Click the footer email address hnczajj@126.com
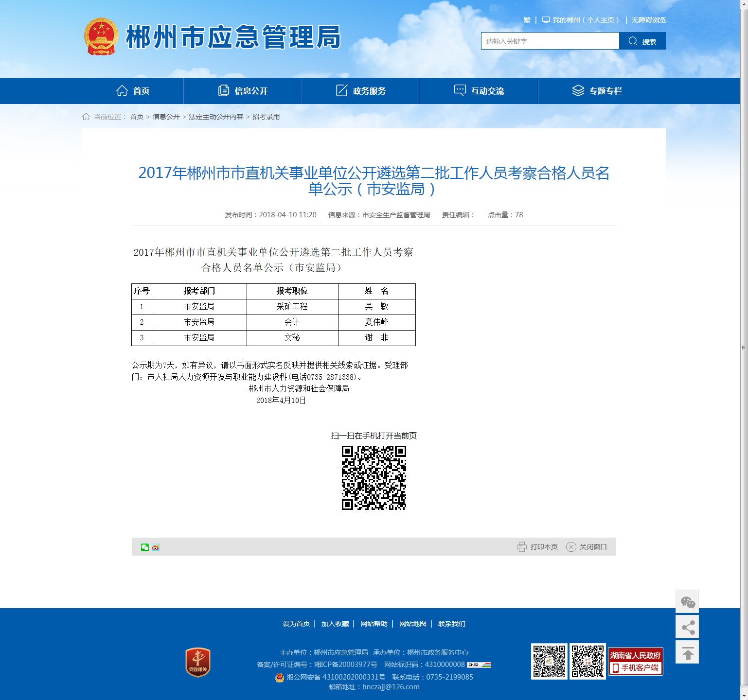Viewport: 748px width, 700px height. coord(391,687)
